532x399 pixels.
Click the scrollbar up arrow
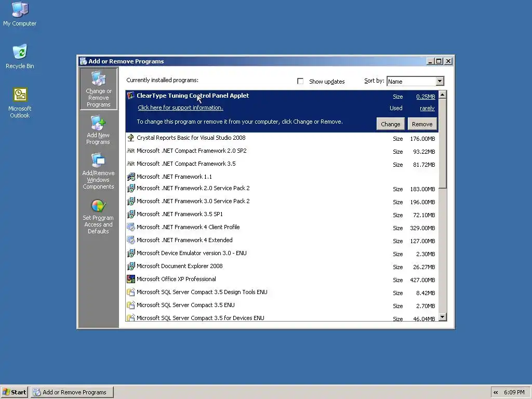coord(443,95)
